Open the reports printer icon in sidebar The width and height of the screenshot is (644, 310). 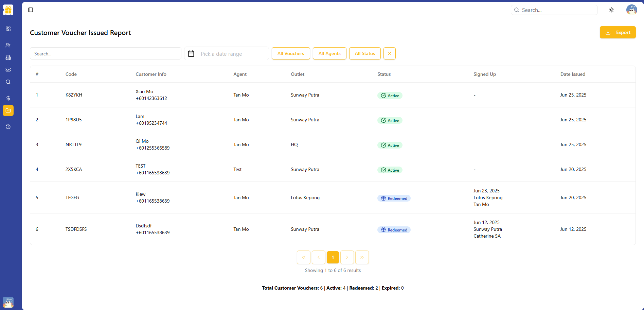pyautogui.click(x=8, y=57)
